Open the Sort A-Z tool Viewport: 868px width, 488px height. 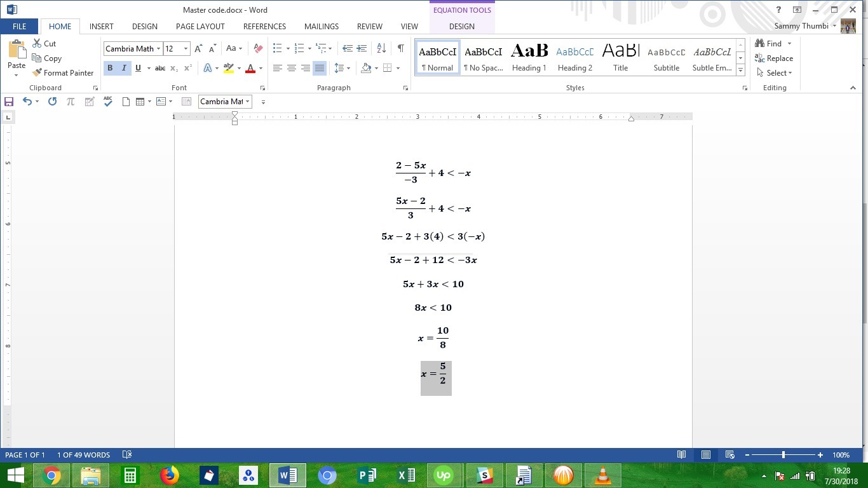[x=381, y=49]
